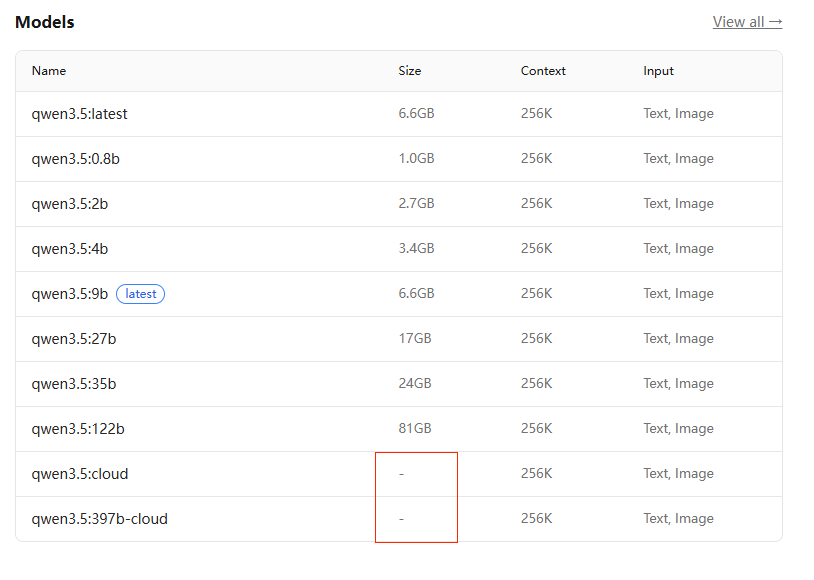Open the View all models link
Viewport: 814px width, 580px height.
747,22
